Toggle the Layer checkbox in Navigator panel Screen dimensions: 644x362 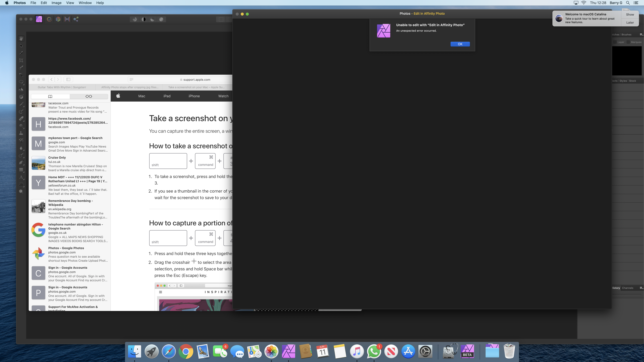click(x=615, y=42)
